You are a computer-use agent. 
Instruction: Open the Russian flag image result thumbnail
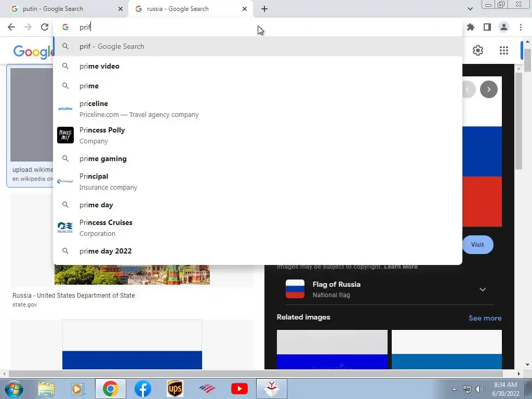(132, 344)
